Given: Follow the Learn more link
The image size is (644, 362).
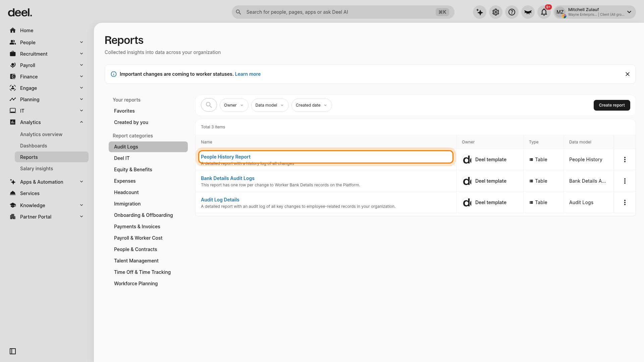Looking at the screenshot, I should pos(248,74).
